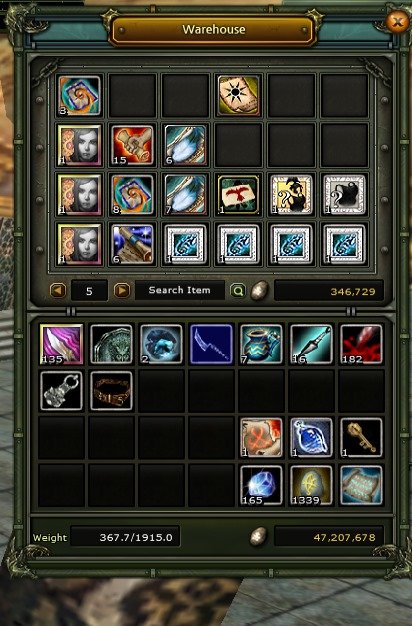Select the blue crystal gem stack of 165
Screen dimensions: 412x626
tap(261, 485)
